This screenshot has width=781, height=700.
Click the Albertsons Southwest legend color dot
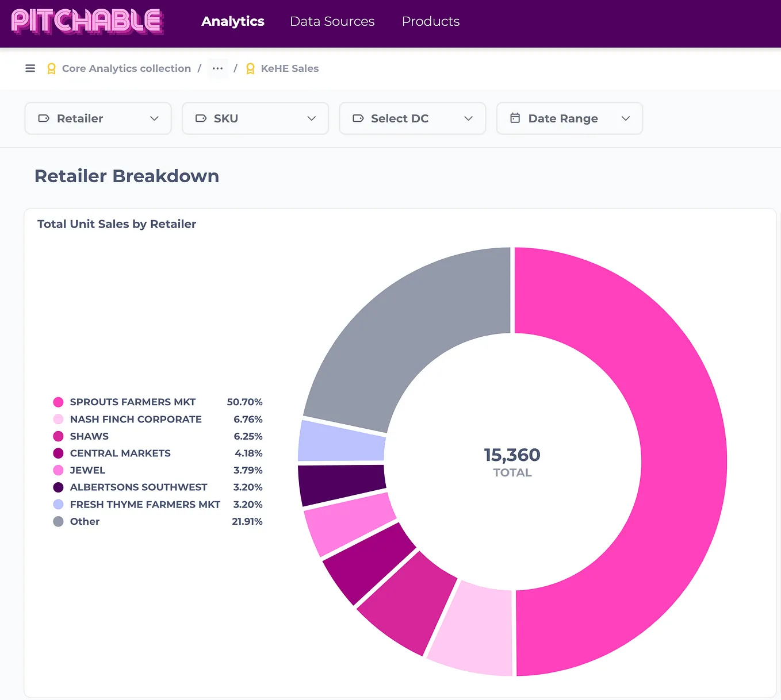[58, 487]
